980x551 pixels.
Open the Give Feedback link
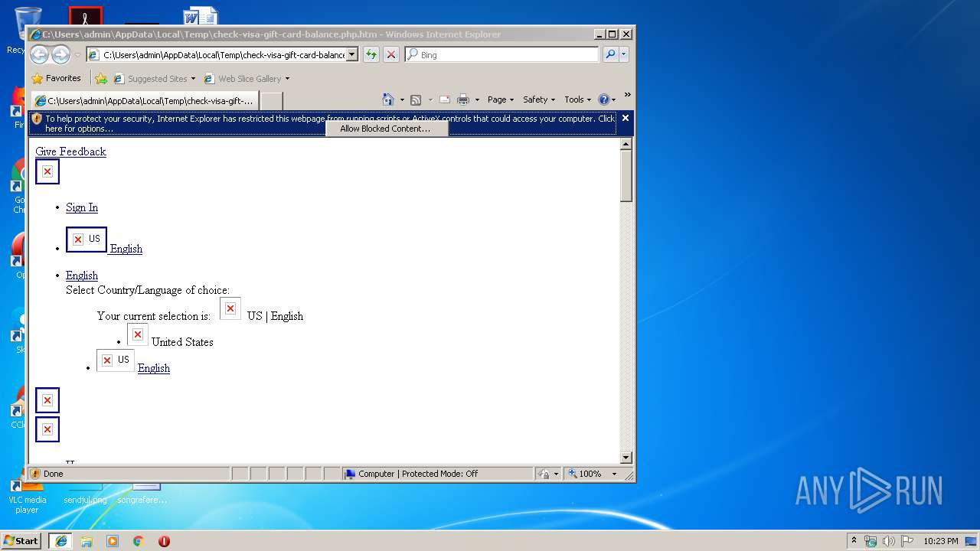click(70, 152)
